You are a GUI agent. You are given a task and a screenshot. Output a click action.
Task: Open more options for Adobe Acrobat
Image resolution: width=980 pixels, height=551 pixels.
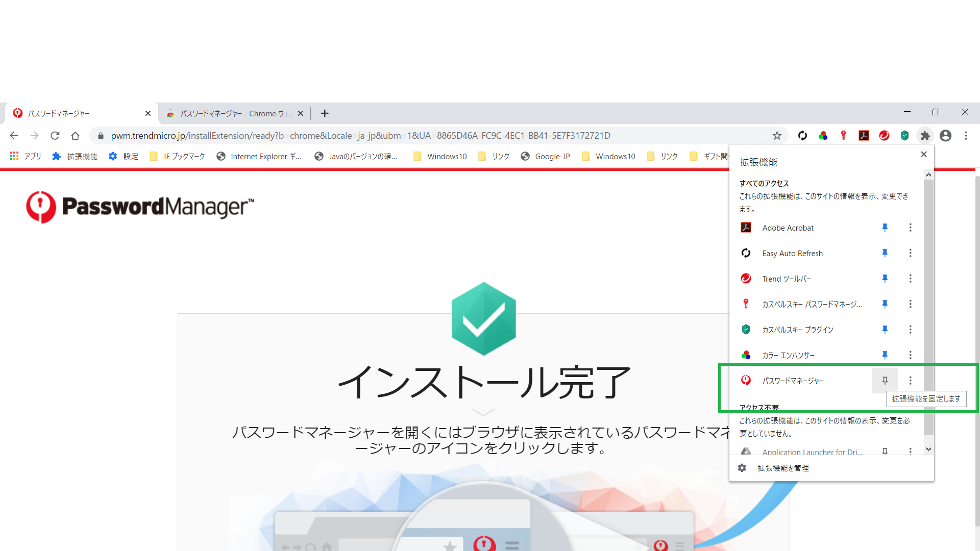910,228
